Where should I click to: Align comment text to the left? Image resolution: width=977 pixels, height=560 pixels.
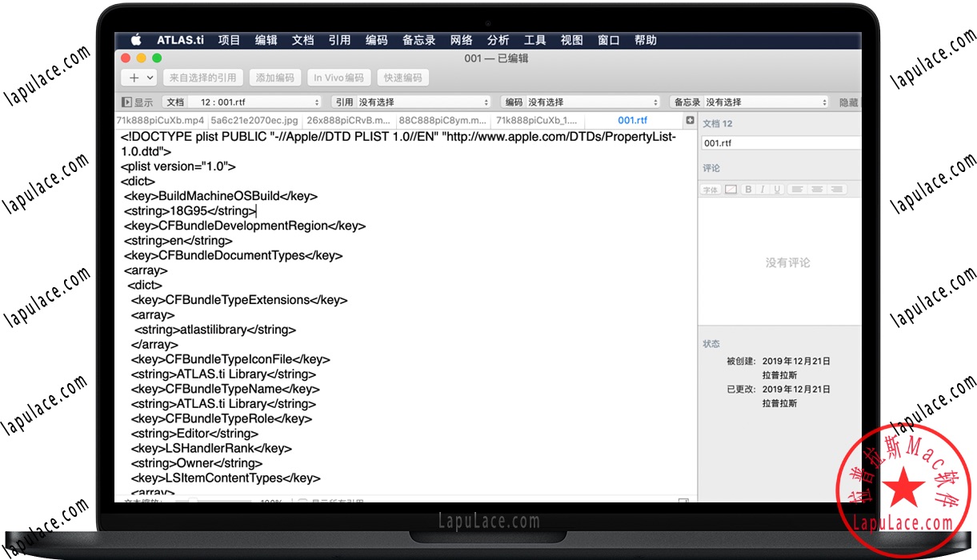(797, 190)
